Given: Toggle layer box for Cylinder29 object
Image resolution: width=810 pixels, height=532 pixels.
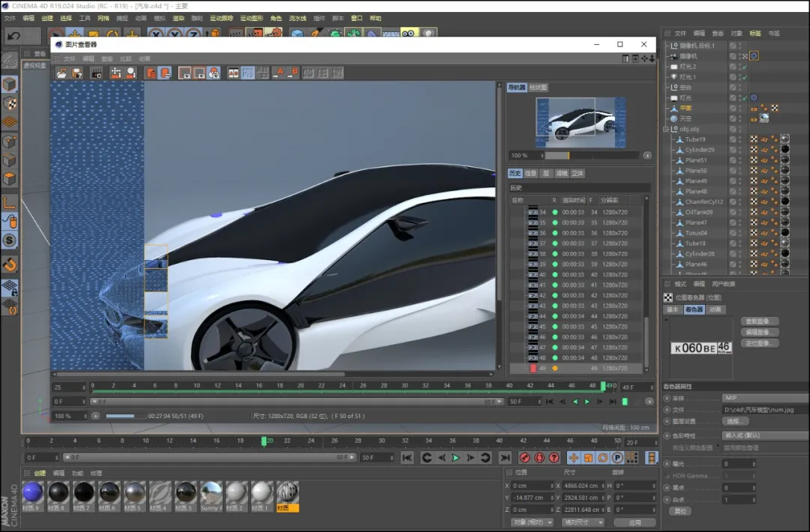Looking at the screenshot, I should point(733,150).
